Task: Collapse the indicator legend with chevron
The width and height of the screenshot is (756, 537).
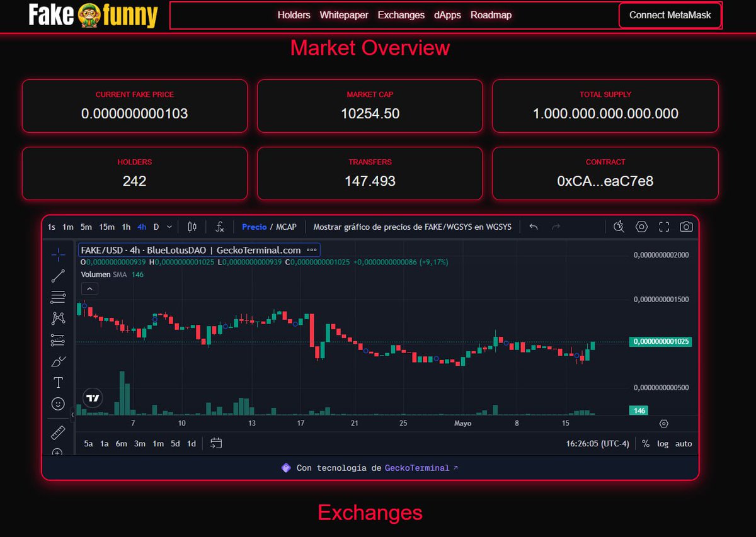Action: tap(90, 289)
